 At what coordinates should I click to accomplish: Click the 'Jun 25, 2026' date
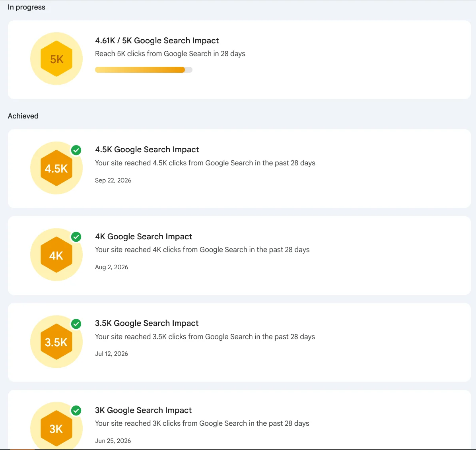(113, 440)
